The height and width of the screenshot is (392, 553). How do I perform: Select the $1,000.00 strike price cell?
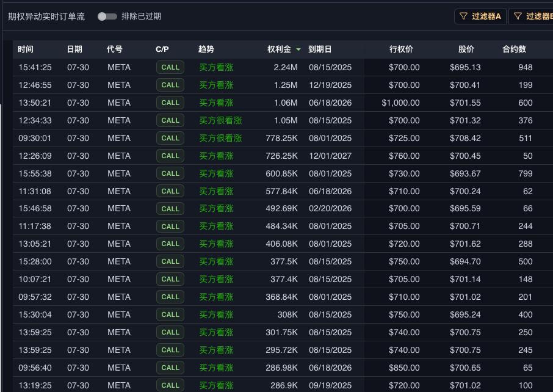(x=400, y=103)
